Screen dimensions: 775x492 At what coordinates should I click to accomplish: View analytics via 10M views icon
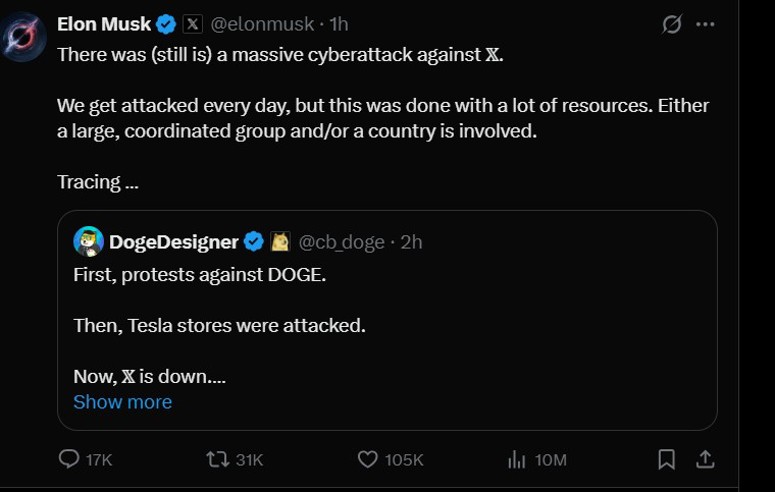click(517, 459)
